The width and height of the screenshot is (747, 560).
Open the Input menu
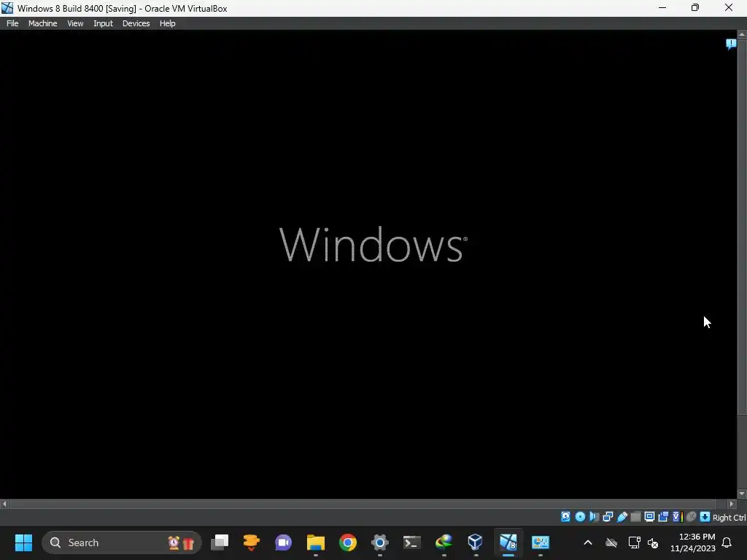tap(103, 23)
